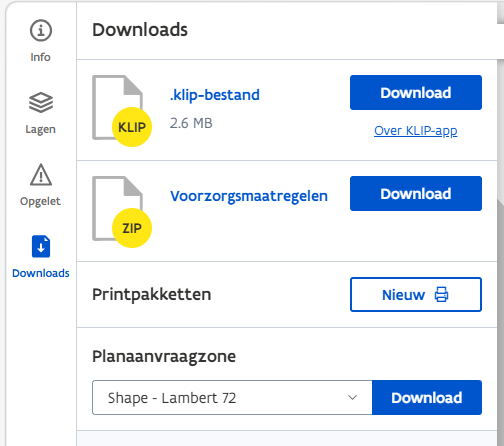504x446 pixels.
Task: Download the Voorzorgsmaatregelen zip
Action: pos(416,194)
